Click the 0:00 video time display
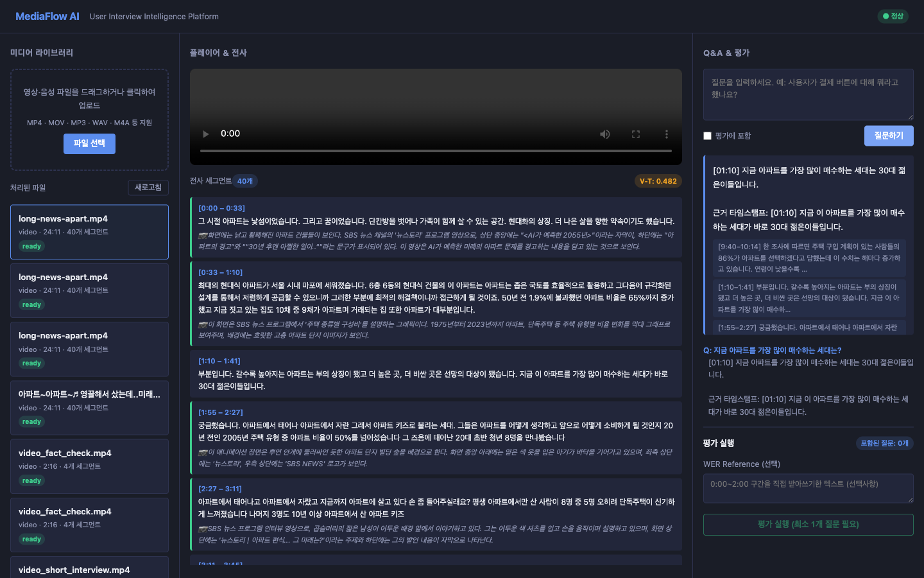This screenshot has height=578, width=924. coord(230,134)
